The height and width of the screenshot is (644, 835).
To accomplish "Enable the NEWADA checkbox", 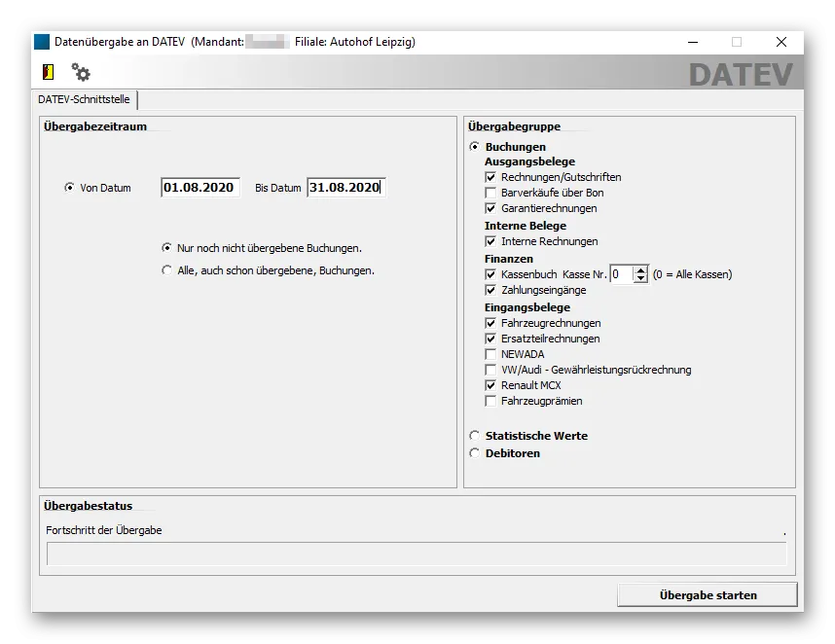I will [x=491, y=354].
